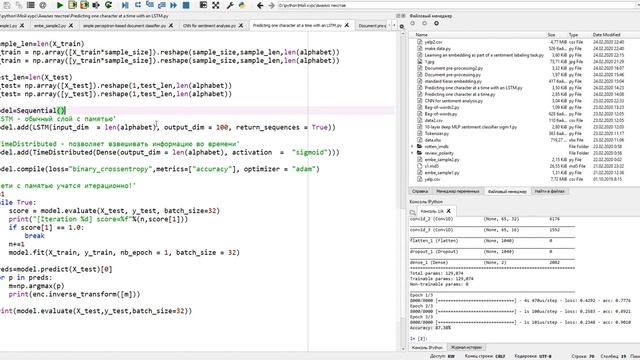Go back arrow in toolbar
This screenshot has width=640, height=360.
[260, 5]
